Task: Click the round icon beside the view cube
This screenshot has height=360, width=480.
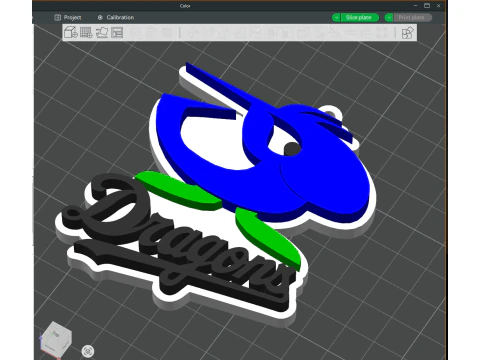Action: click(88, 351)
